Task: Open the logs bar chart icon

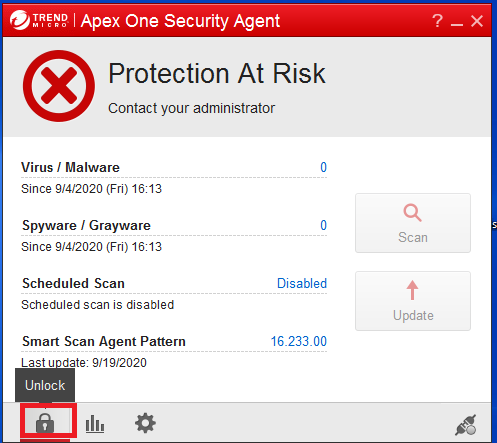Action: pyautogui.click(x=95, y=424)
